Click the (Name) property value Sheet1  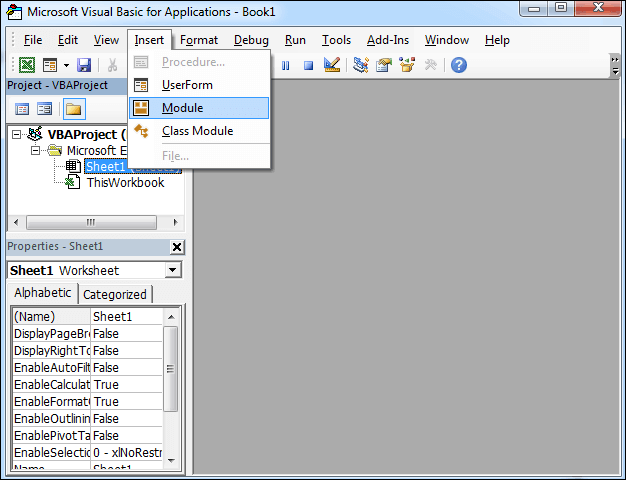[127, 317]
